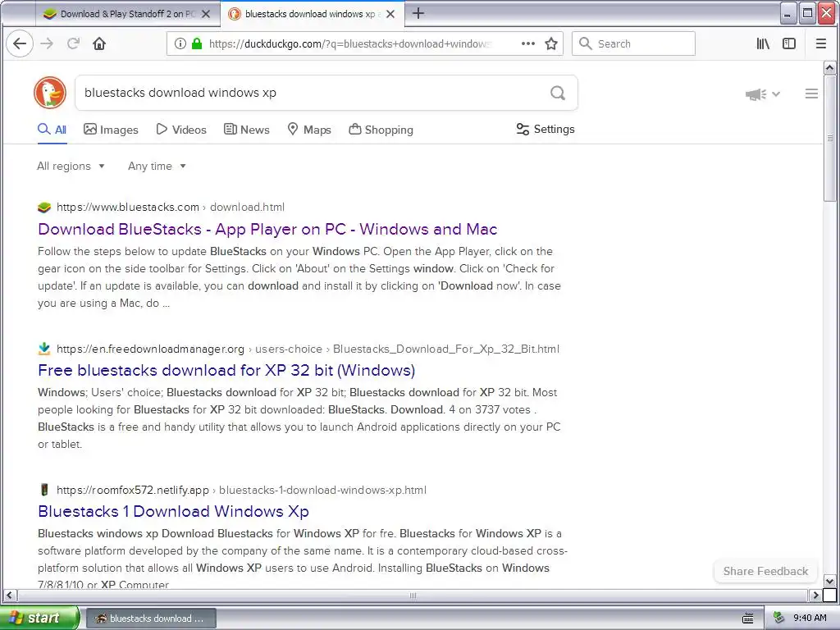Open Free bluestacks download for XP 32 bit
This screenshot has width=840, height=630.
point(226,370)
